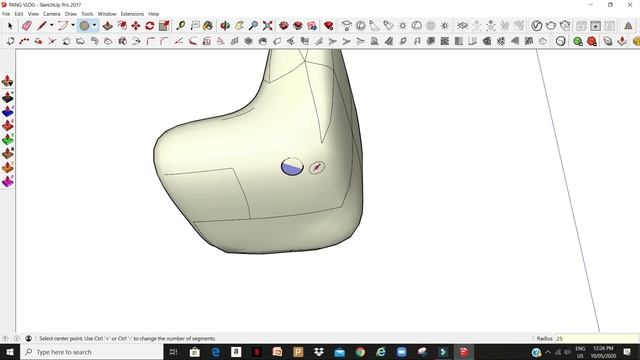The height and width of the screenshot is (360, 640).
Task: Click the V-Ray asset editor checkmark icon
Action: (537, 26)
